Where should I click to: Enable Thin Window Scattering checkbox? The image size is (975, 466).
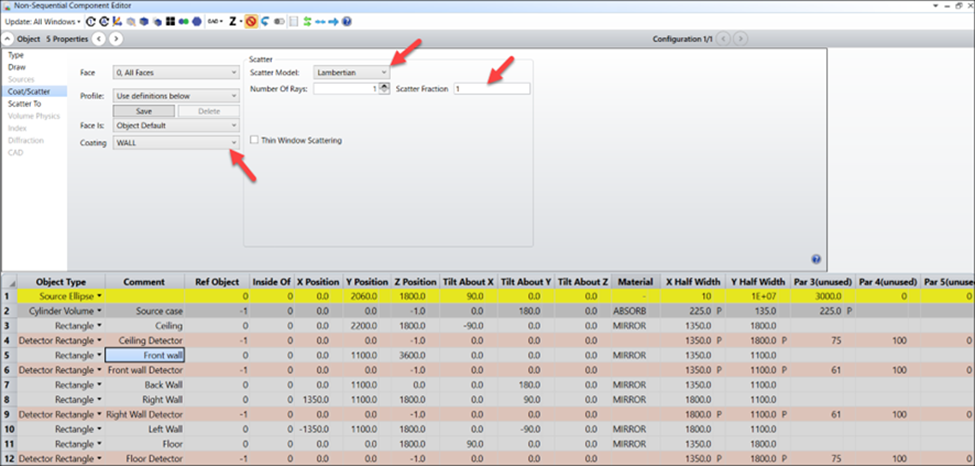(255, 141)
